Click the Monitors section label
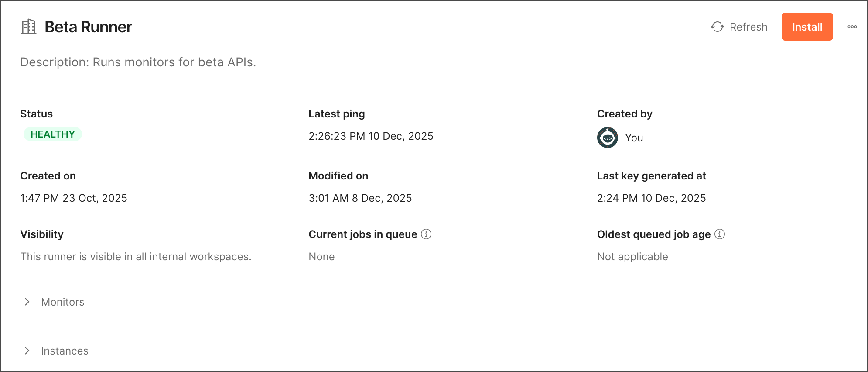 pos(62,302)
